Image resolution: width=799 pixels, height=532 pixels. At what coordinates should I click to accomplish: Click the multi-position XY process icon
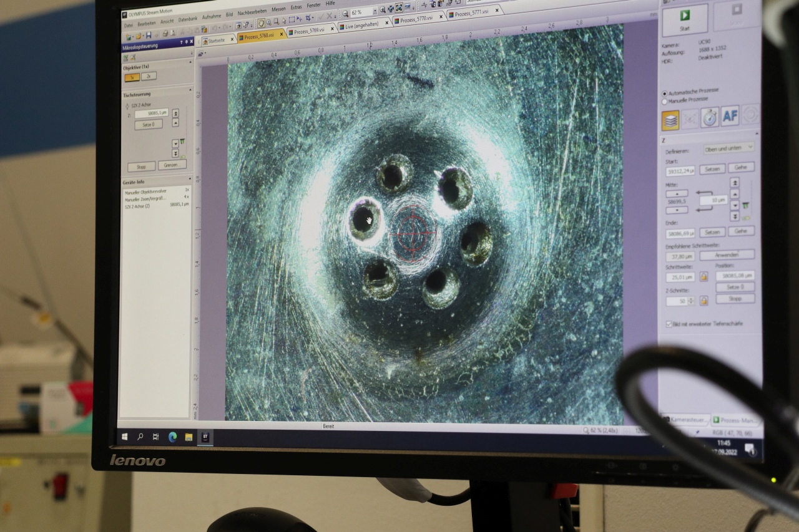690,118
